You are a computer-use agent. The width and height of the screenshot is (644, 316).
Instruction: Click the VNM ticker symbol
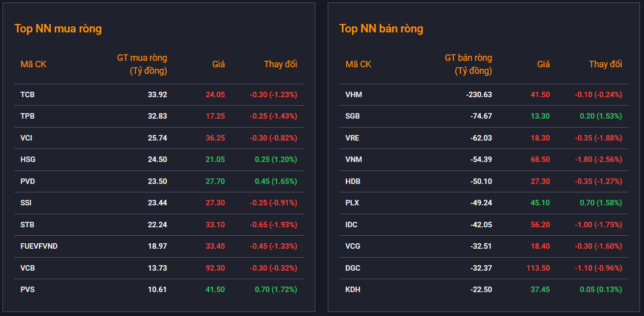354,159
